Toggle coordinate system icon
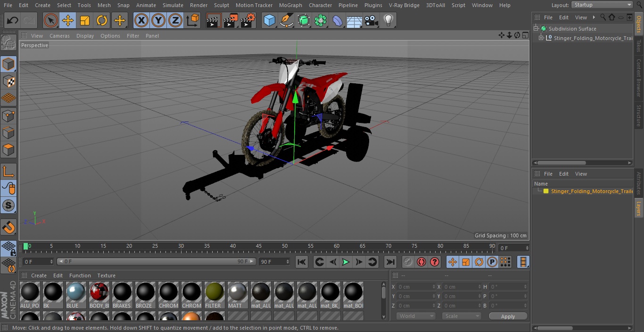 pos(193,20)
